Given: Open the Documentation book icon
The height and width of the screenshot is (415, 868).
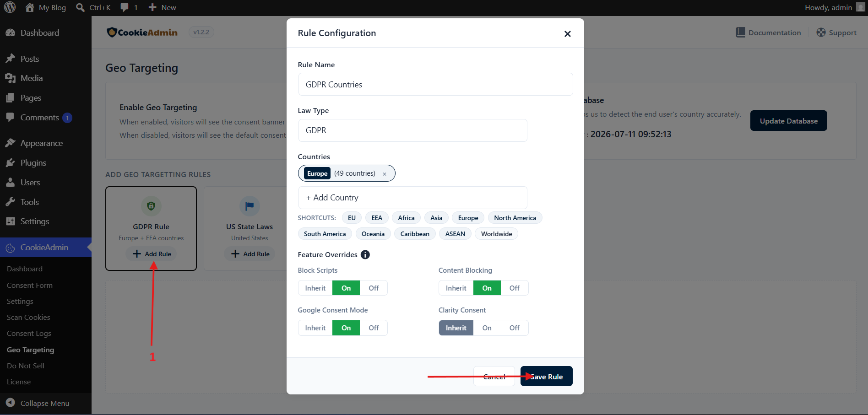Looking at the screenshot, I should (740, 32).
